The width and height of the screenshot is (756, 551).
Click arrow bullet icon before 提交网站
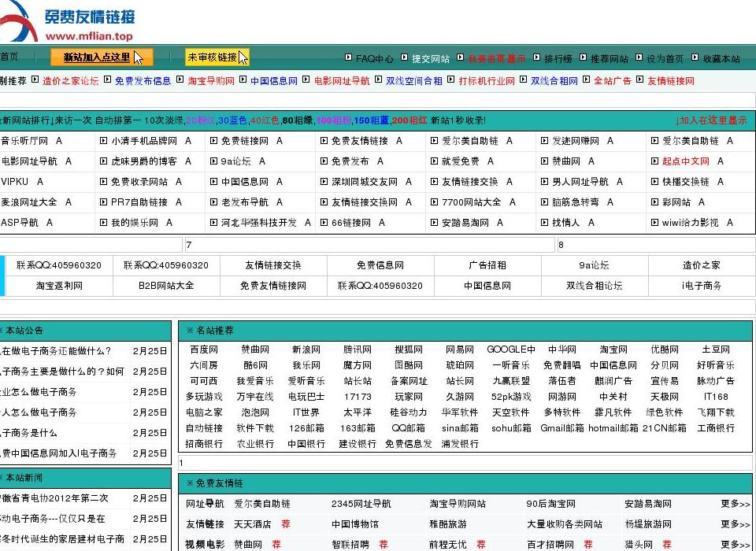tap(405, 57)
